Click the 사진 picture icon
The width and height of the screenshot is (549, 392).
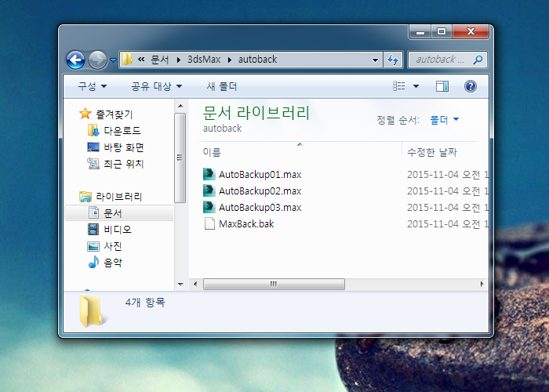point(93,246)
